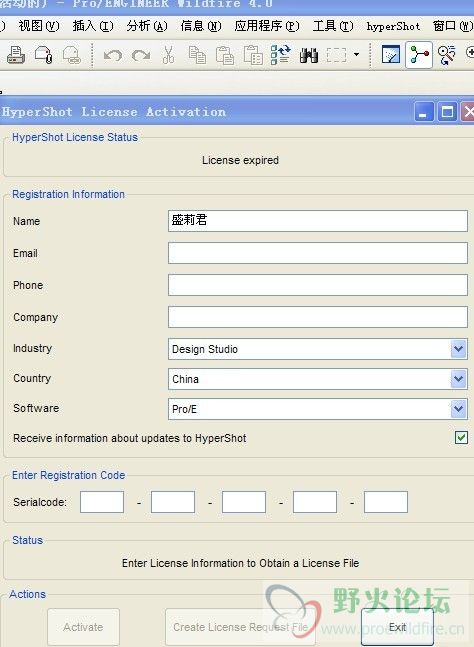Click the Cut scissors icon
This screenshot has height=647, width=474.
click(x=168, y=55)
